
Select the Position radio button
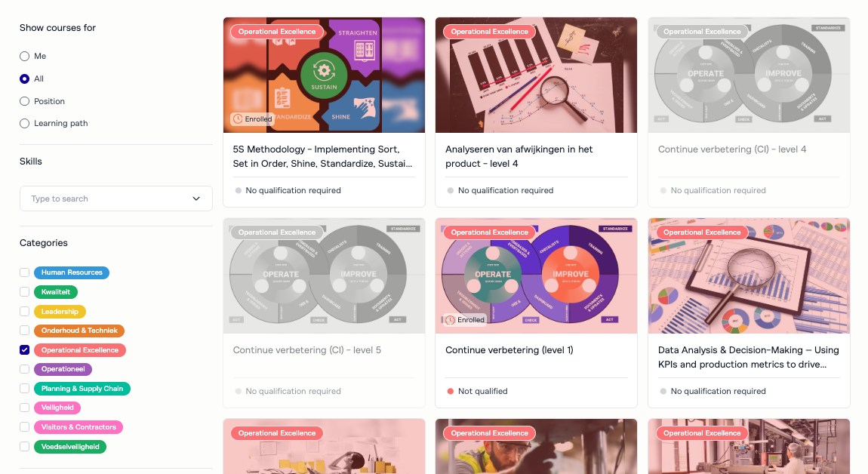(x=24, y=101)
